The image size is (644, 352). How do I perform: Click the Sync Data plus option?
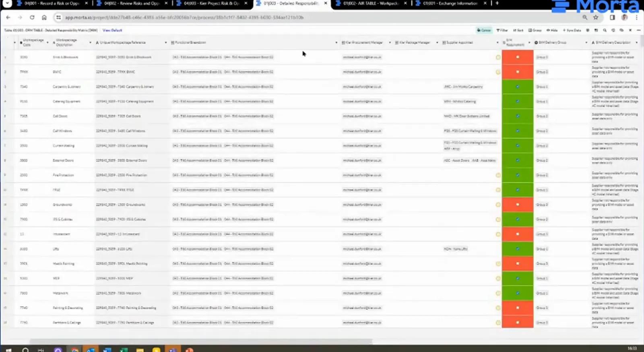pyautogui.click(x=572, y=30)
